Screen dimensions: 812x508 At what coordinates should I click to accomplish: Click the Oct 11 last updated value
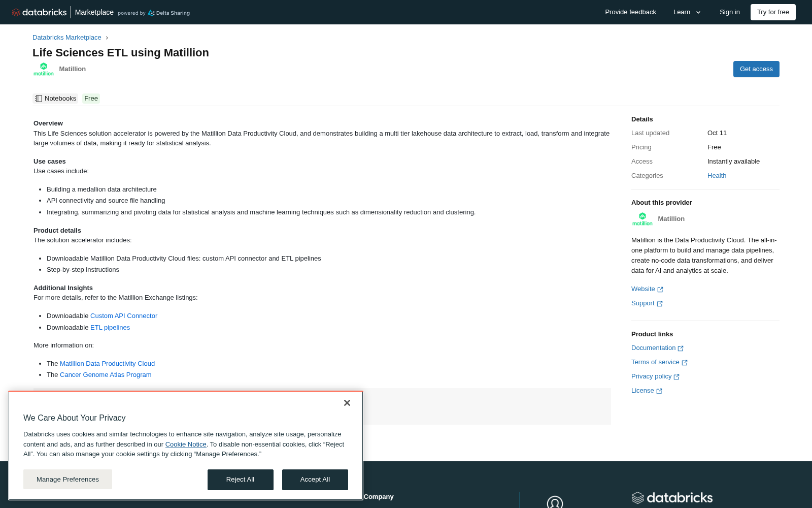[x=717, y=133]
